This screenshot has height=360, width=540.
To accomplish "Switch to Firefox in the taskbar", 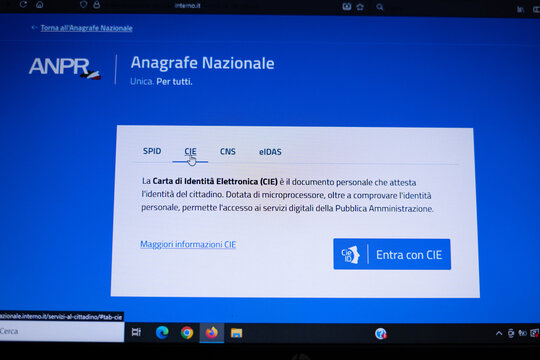I will coord(211,333).
